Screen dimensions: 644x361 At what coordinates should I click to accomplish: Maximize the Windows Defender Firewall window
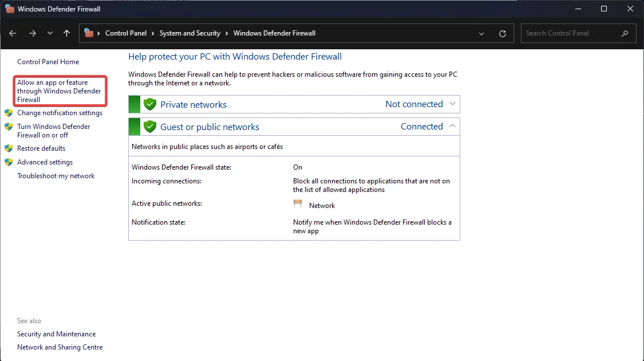click(604, 9)
